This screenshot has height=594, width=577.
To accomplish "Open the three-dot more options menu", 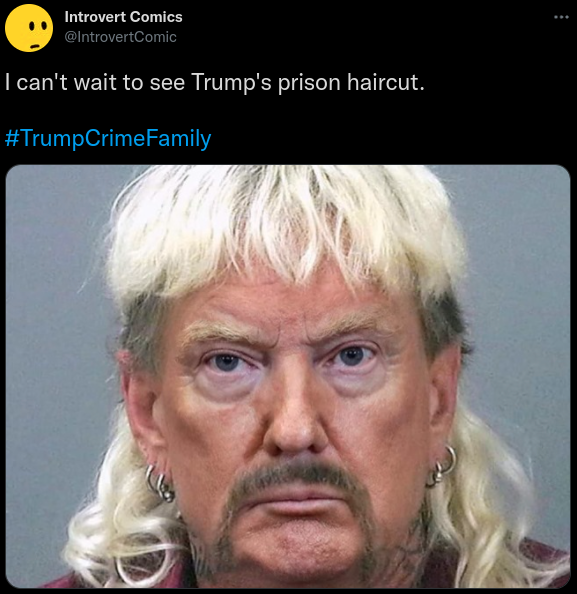I will pos(561,17).
